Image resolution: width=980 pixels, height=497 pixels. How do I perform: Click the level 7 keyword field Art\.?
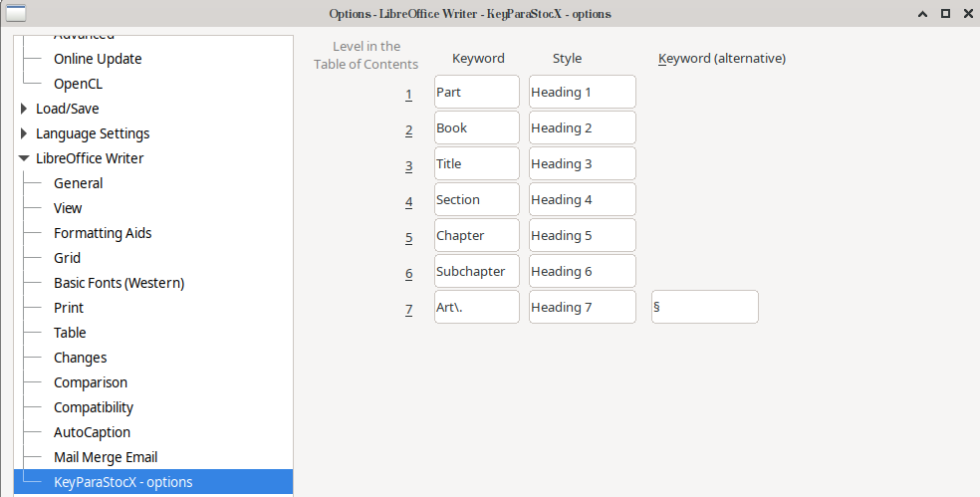476,307
